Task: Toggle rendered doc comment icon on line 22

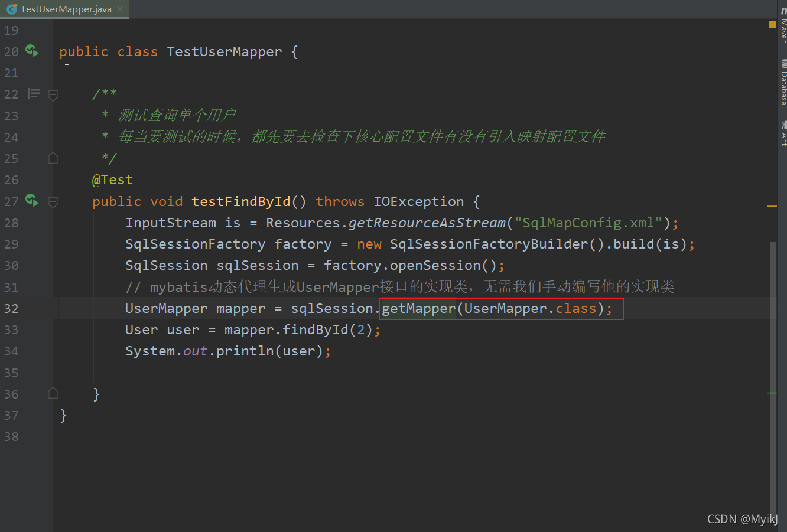Action: point(34,94)
